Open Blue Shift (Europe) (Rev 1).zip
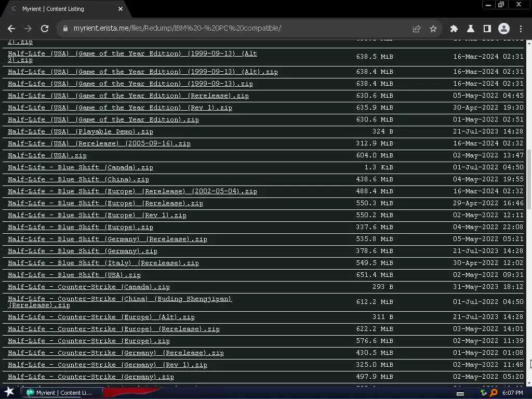 coord(97,215)
